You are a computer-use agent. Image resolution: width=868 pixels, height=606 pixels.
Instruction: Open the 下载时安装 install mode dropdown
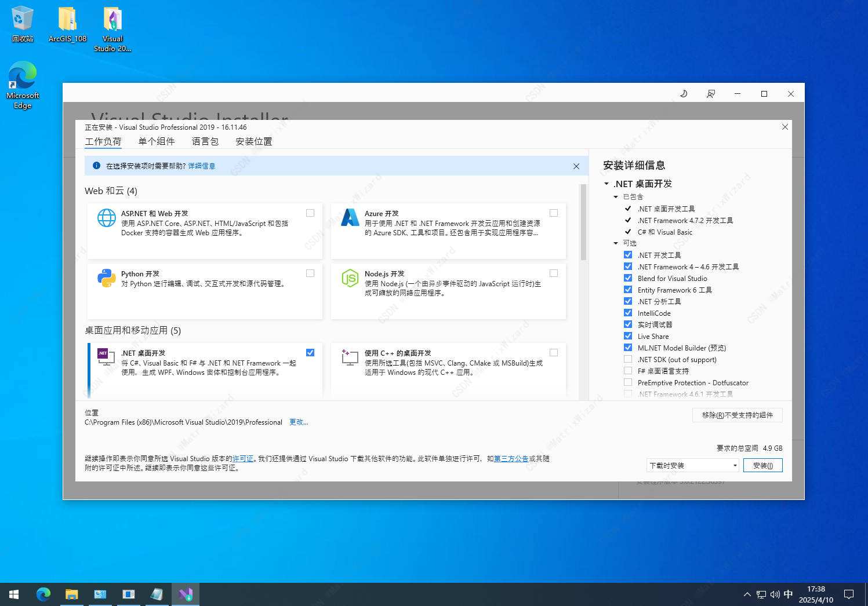(x=693, y=465)
